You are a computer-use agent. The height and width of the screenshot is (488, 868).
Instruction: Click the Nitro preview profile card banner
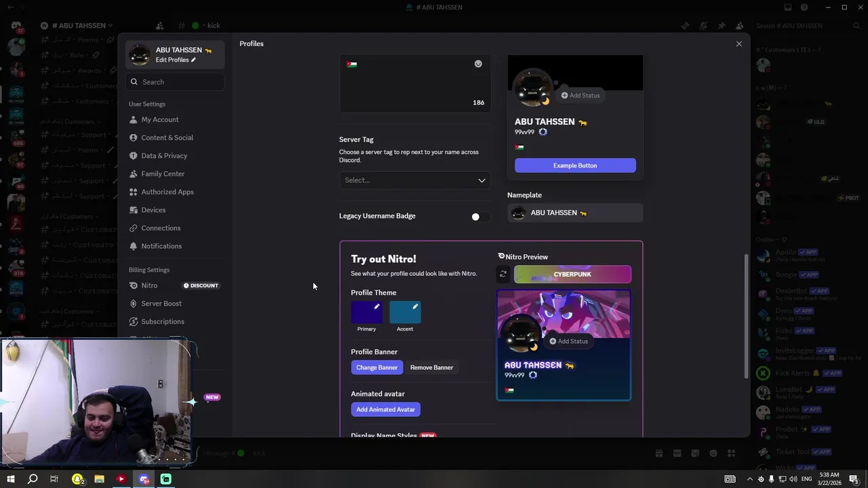[564, 315]
